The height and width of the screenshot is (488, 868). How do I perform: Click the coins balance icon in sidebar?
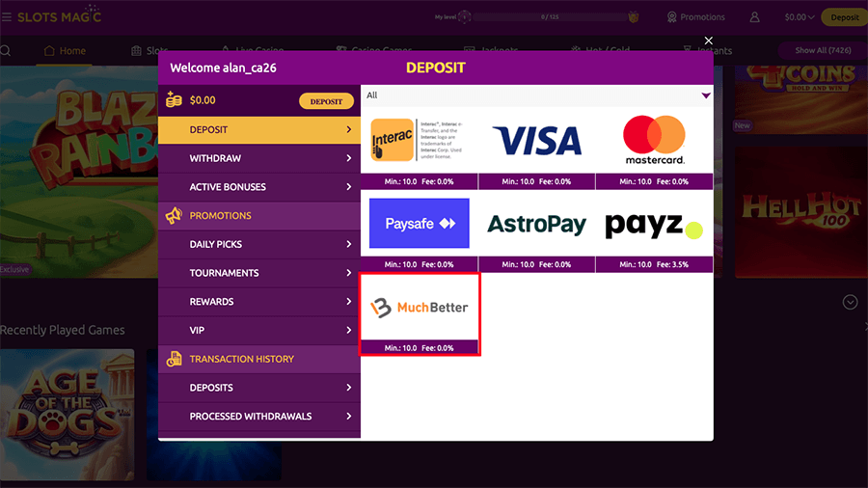174,99
